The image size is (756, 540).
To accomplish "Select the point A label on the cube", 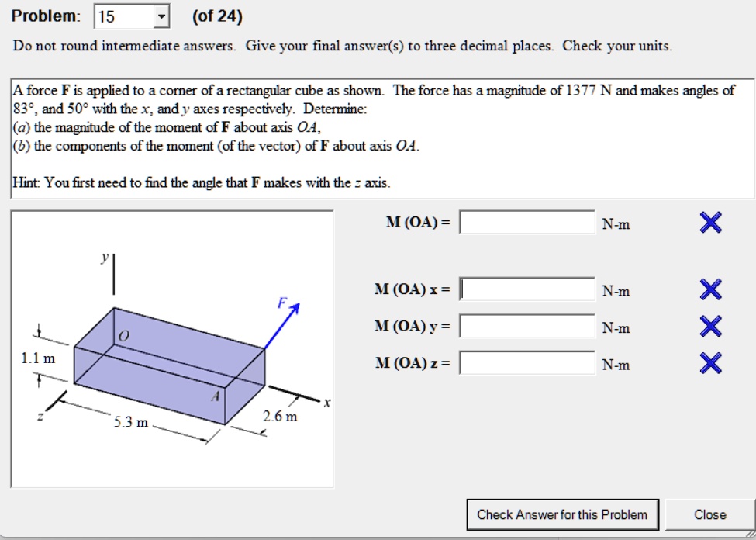I will pos(216,396).
